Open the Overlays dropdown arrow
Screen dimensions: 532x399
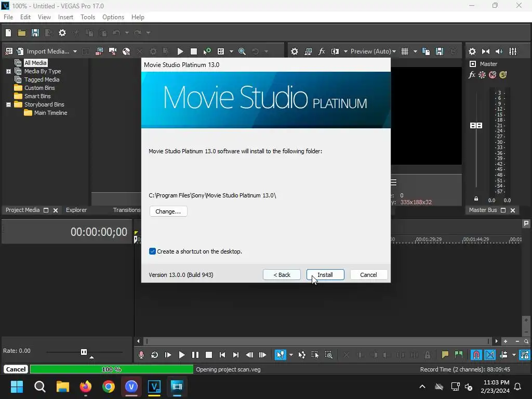415,51
